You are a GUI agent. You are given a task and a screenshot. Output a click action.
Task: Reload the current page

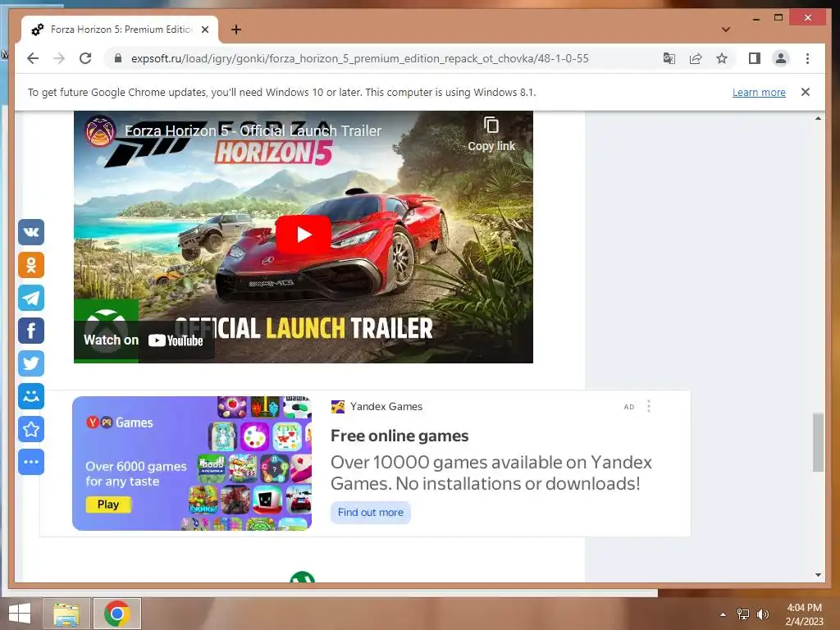tap(85, 58)
